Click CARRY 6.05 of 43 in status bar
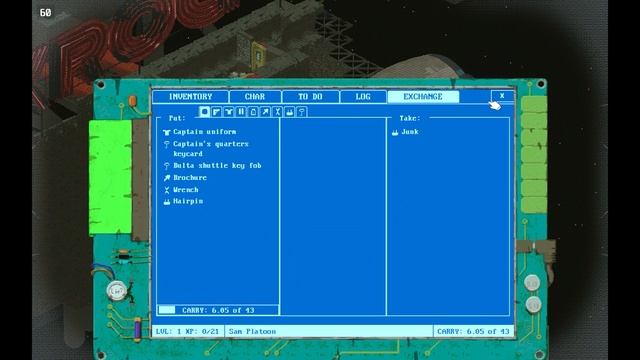640x360 pixels. click(473, 331)
